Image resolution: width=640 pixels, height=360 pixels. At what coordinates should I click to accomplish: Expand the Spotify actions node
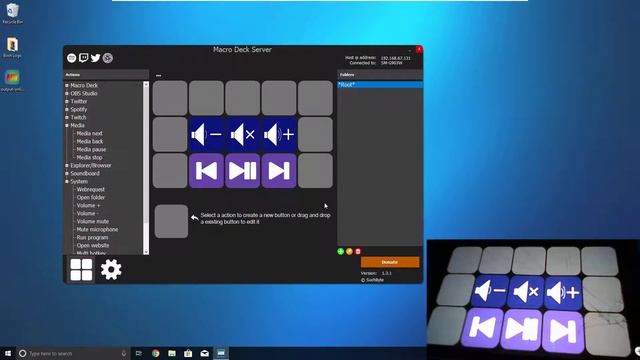(67, 109)
